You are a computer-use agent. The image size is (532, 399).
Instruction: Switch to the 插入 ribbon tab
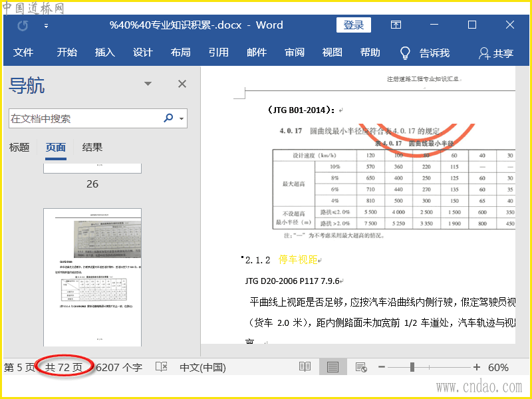click(x=105, y=53)
